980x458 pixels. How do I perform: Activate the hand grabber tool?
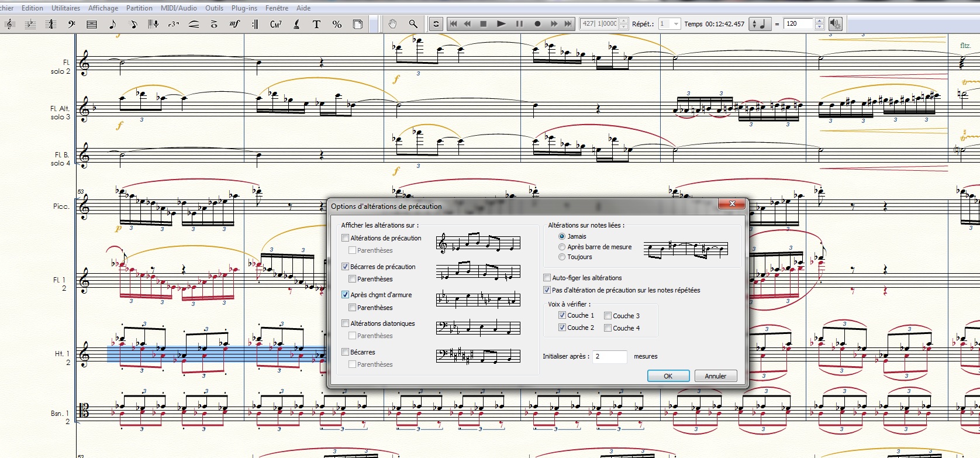[x=392, y=24]
